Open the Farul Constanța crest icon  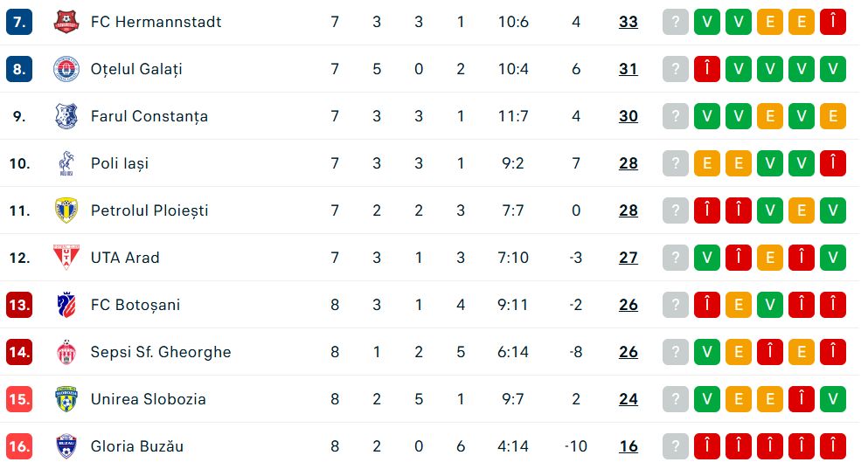pyautogui.click(x=66, y=116)
